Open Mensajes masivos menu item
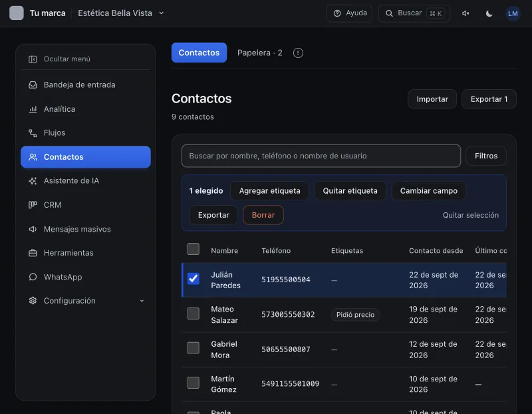The height and width of the screenshot is (414, 532). coord(86,229)
